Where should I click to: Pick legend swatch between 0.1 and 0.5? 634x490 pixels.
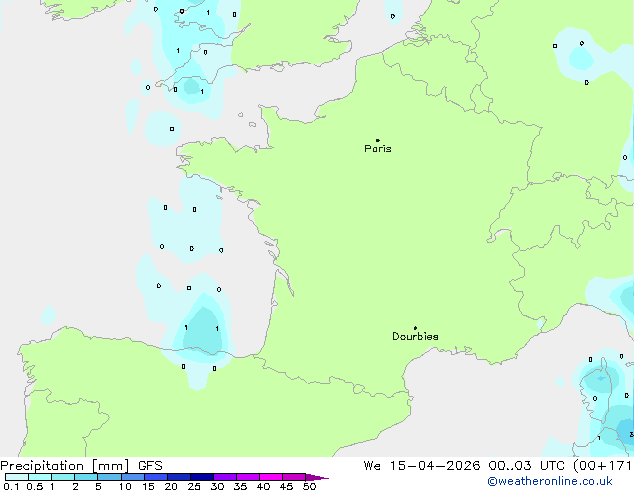(x=17, y=477)
